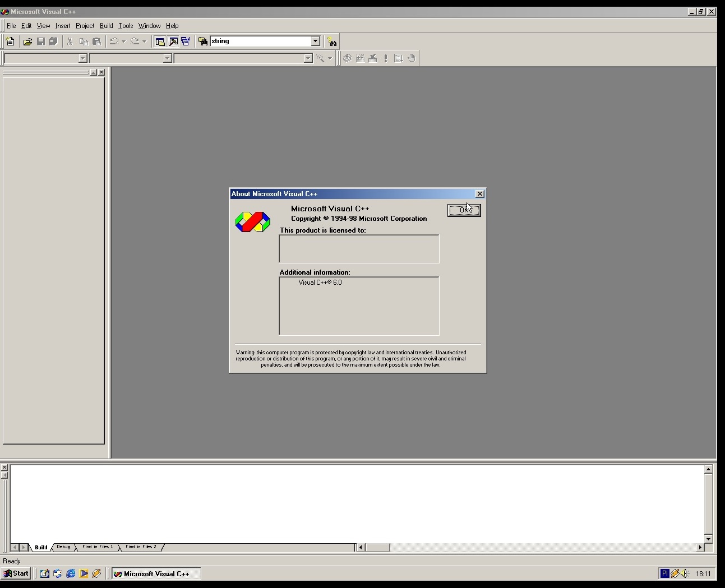Click the Microsoft Visual C++ taskbar button

(x=156, y=573)
